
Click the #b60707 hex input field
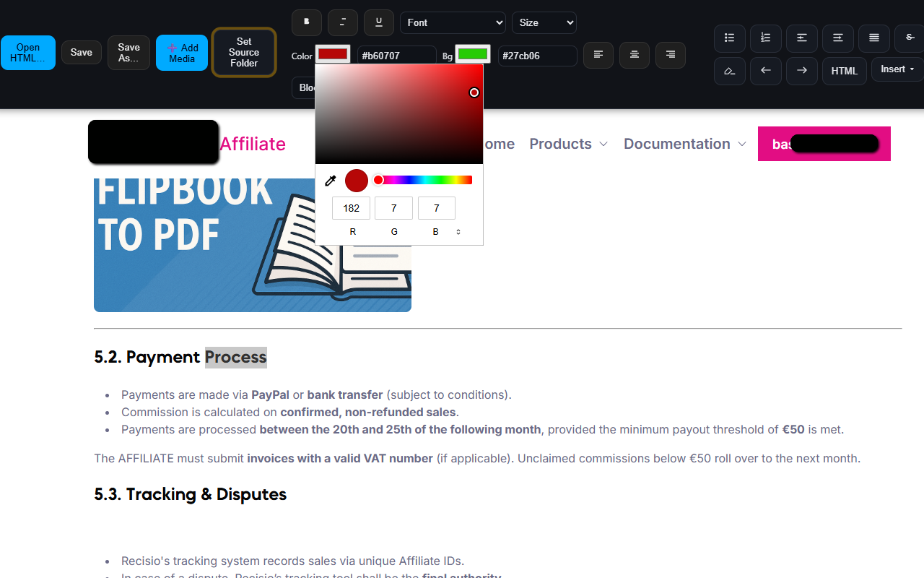click(397, 56)
